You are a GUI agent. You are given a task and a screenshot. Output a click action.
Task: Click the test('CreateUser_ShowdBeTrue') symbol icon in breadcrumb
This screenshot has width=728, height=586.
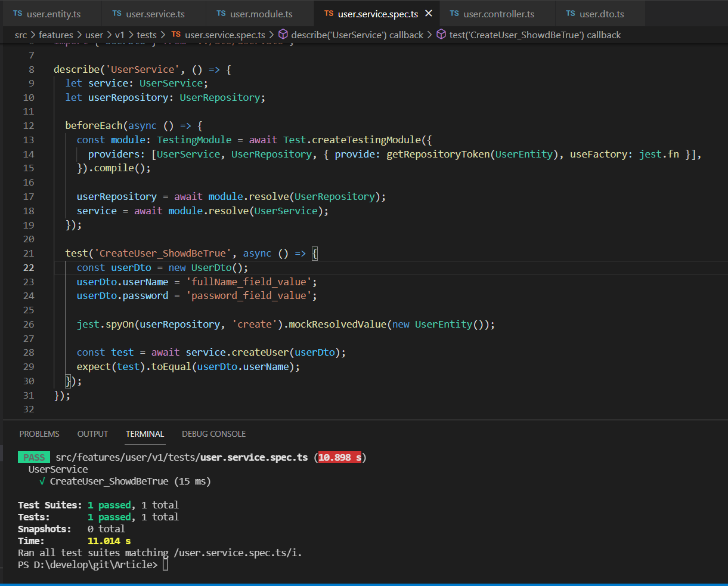point(441,35)
